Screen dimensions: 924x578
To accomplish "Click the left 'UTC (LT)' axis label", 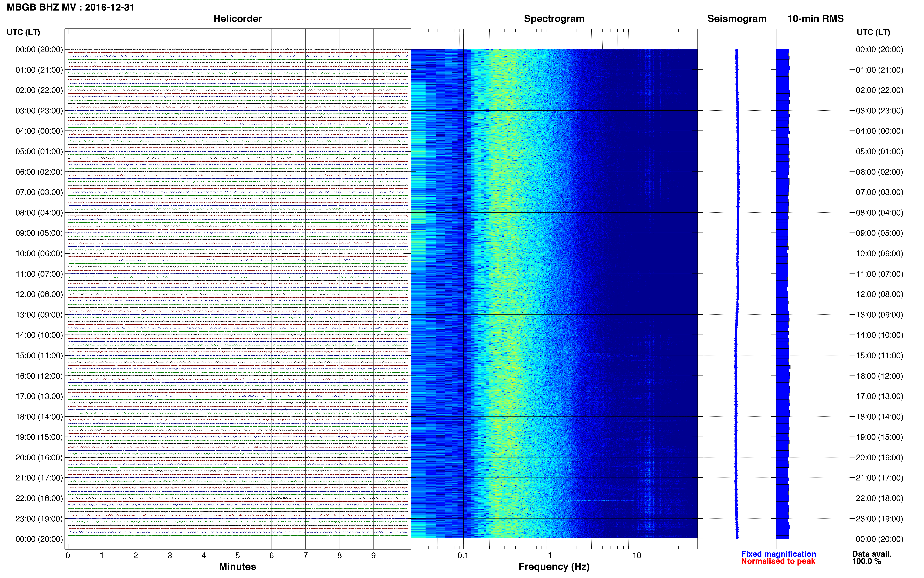I will [x=23, y=32].
